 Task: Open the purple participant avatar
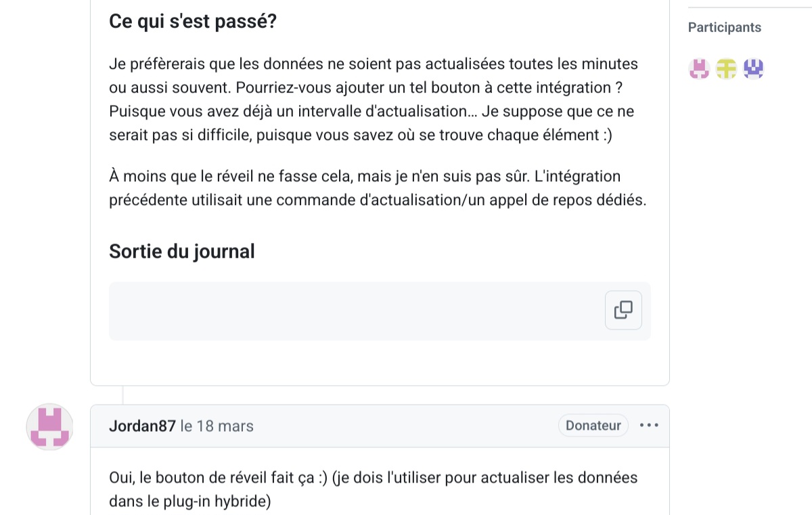(753, 68)
